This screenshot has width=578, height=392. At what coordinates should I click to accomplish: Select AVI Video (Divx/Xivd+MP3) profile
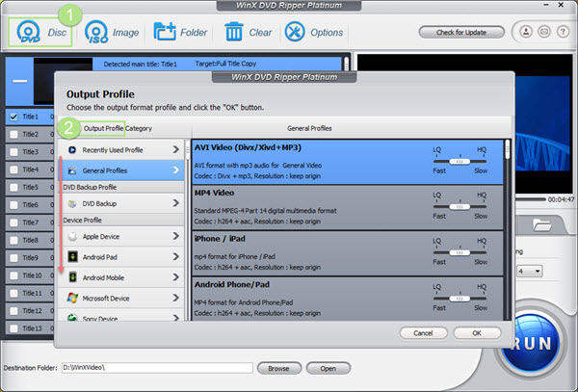click(348, 162)
